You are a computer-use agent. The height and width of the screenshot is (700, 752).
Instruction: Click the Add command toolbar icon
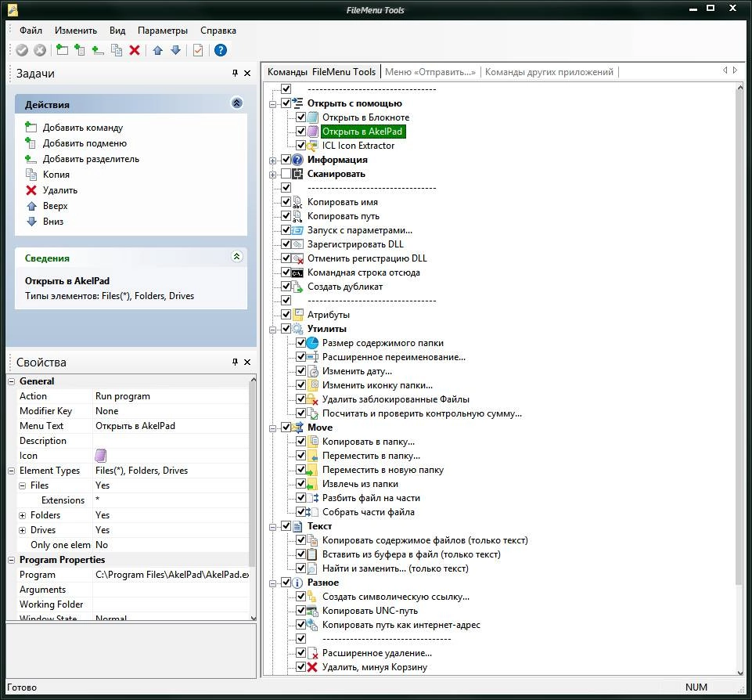(62, 49)
